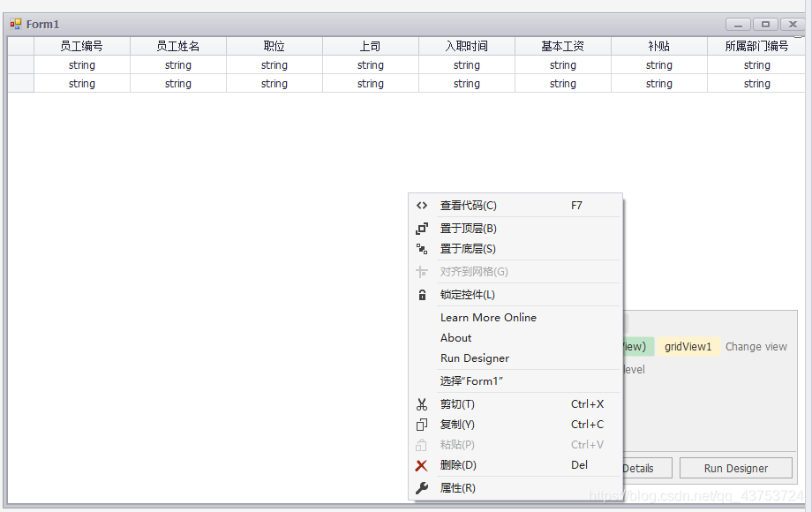Click the 入职时间 column header
This screenshot has width=812, height=512.
pyautogui.click(x=467, y=46)
